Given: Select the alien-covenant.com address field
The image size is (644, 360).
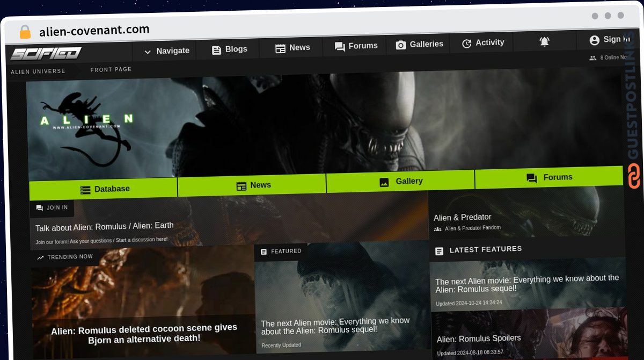Looking at the screenshot, I should 94,30.
